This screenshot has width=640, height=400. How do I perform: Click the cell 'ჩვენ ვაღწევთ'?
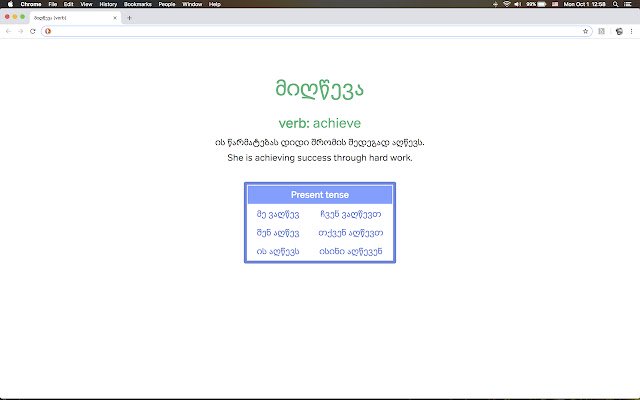pyautogui.click(x=351, y=214)
